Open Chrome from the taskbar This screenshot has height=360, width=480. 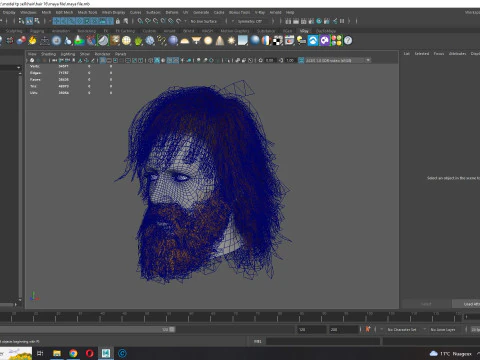coord(73,353)
